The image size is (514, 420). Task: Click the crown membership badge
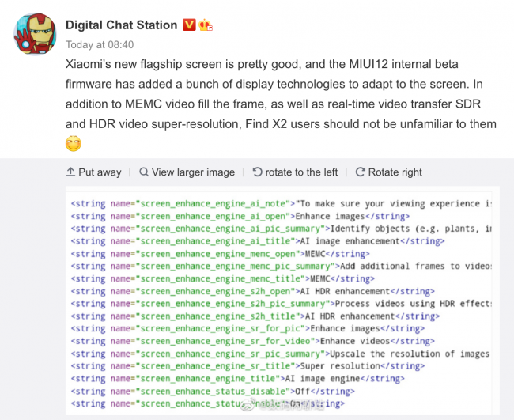pyautogui.click(x=206, y=25)
